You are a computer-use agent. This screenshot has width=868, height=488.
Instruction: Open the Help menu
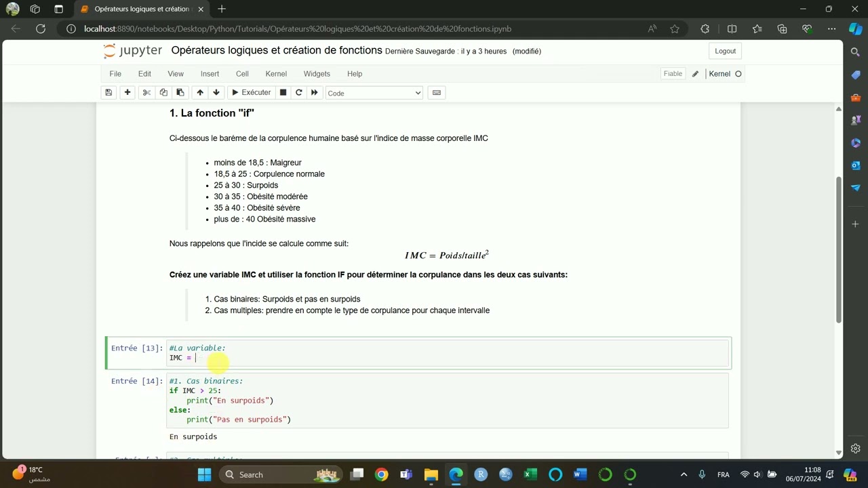pos(355,74)
